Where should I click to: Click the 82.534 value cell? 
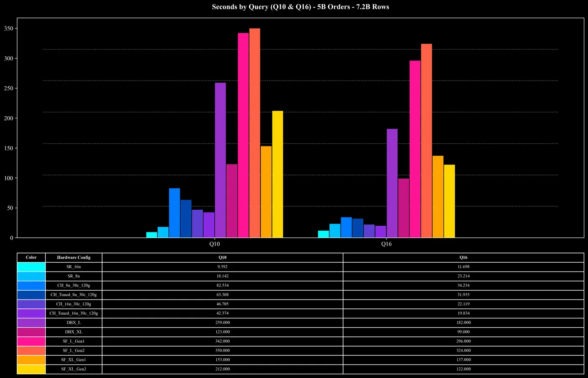pyautogui.click(x=223, y=285)
